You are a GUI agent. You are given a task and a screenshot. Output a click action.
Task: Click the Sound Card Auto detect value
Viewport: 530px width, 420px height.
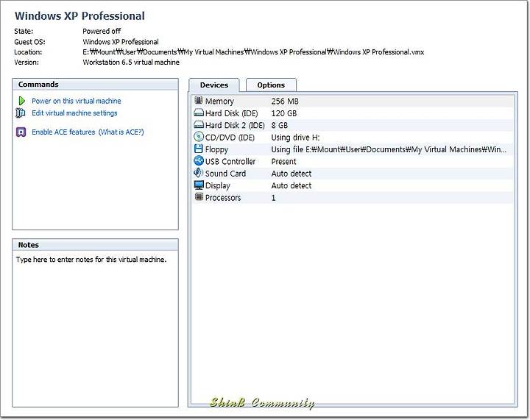coord(291,174)
